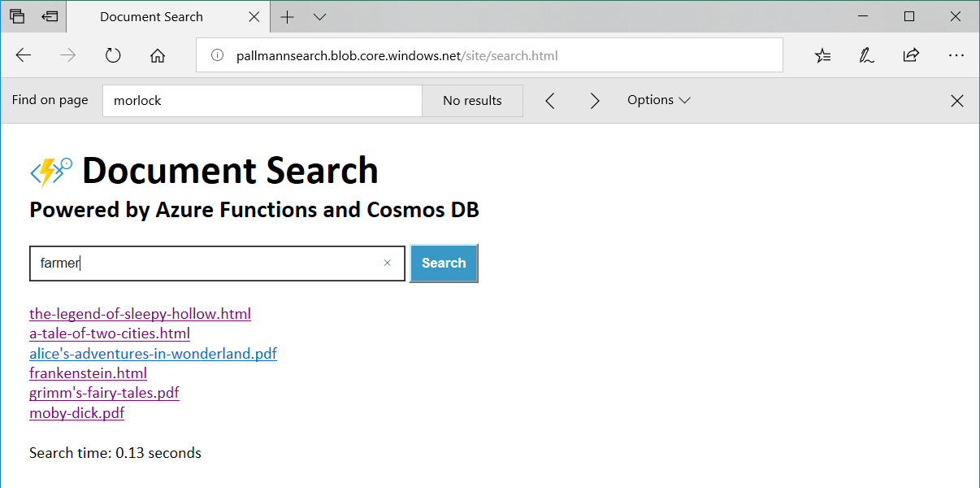This screenshot has width=980, height=488.
Task: Go to previous find result
Action: coord(550,101)
